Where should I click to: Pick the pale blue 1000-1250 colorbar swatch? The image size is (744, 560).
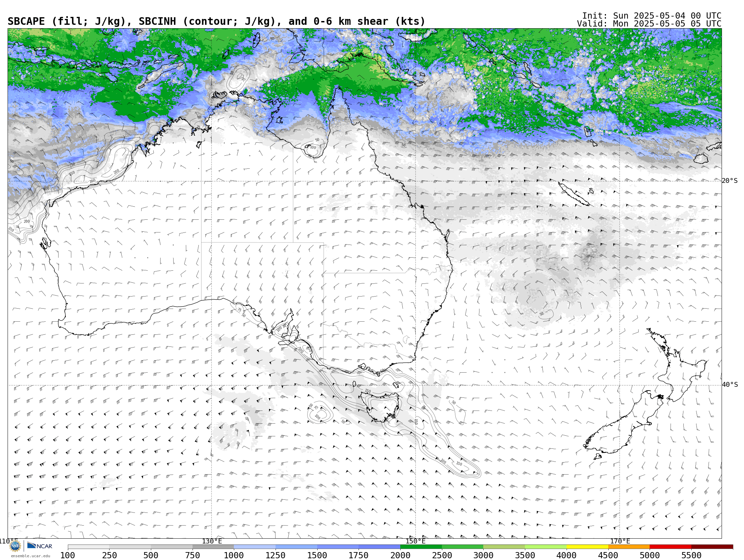[255, 547]
